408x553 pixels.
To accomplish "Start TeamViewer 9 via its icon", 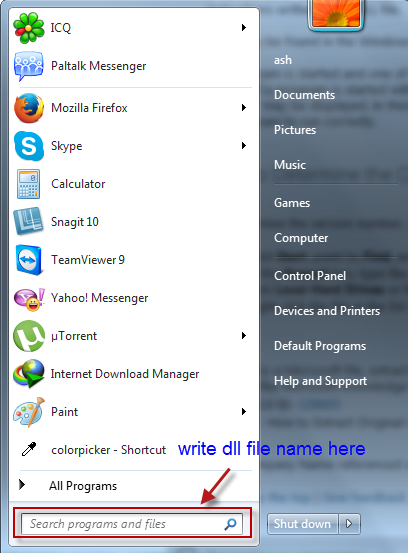I will [29, 260].
